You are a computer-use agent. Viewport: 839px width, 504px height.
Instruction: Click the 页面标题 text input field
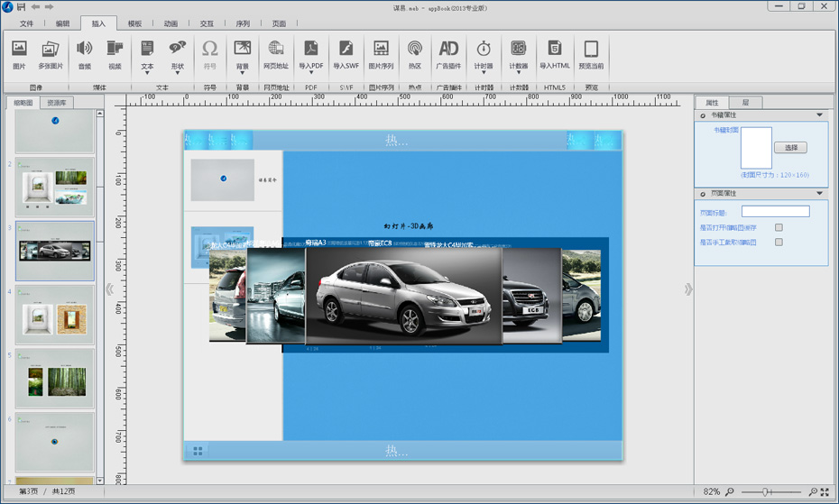[775, 212]
